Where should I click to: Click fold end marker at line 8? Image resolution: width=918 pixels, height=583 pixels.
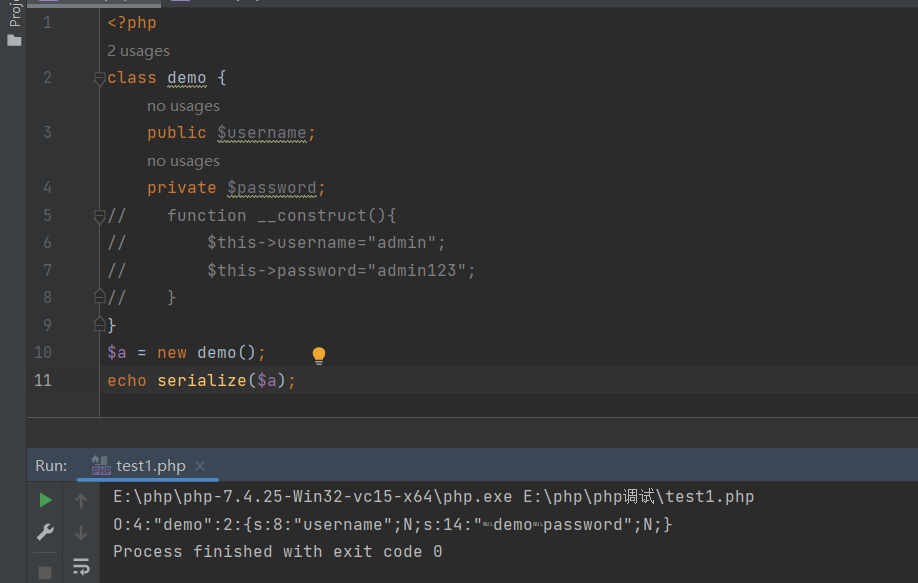tap(99, 297)
